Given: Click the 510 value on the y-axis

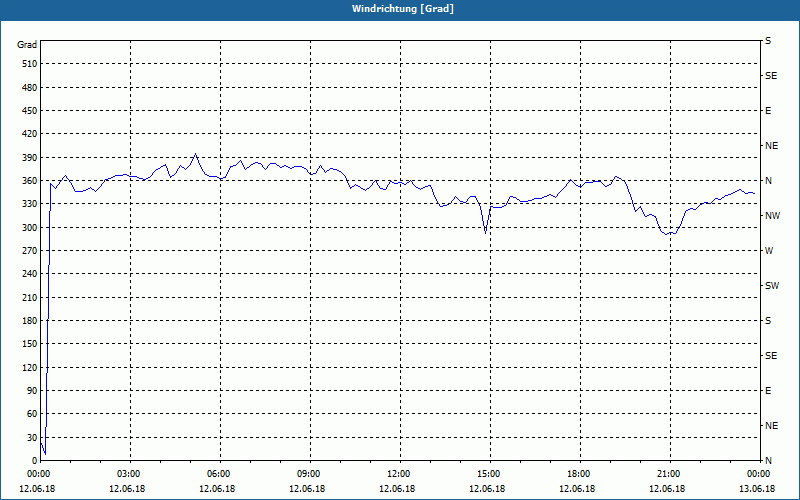Looking at the screenshot, I should pos(30,64).
